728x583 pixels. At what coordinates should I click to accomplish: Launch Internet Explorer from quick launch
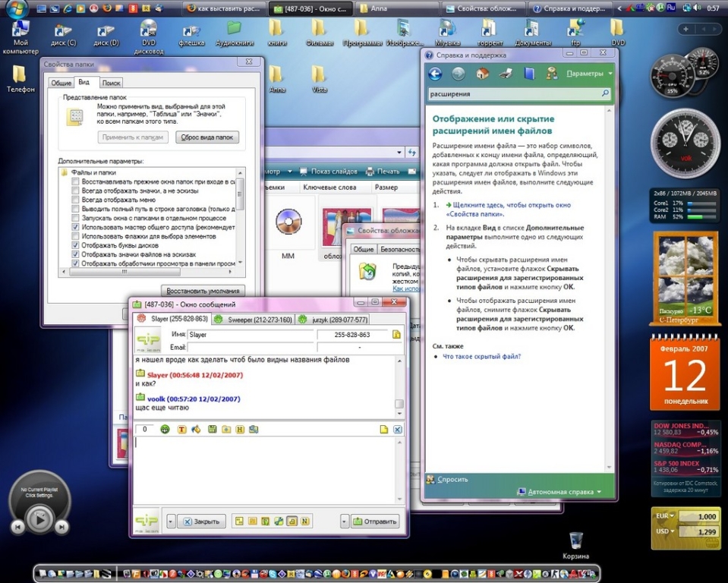coord(68,8)
